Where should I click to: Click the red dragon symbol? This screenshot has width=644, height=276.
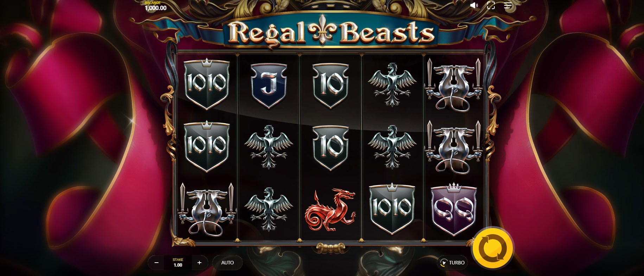click(330, 210)
